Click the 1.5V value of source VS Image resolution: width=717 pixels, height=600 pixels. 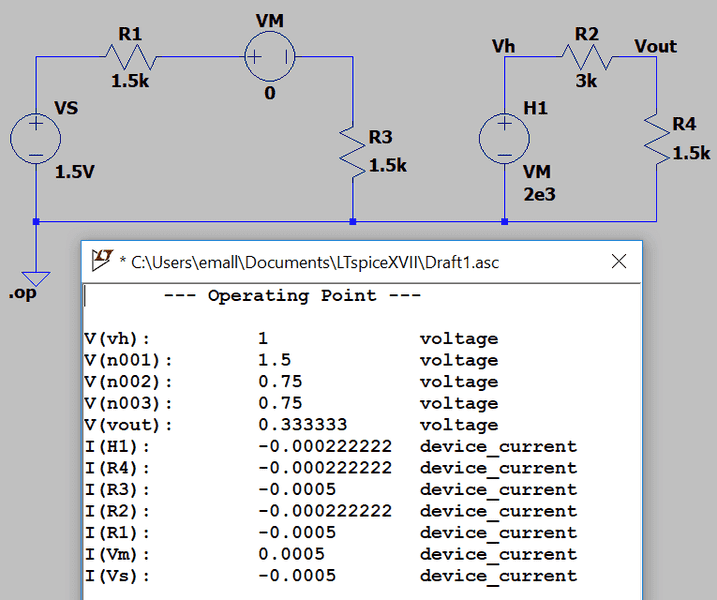[75, 172]
